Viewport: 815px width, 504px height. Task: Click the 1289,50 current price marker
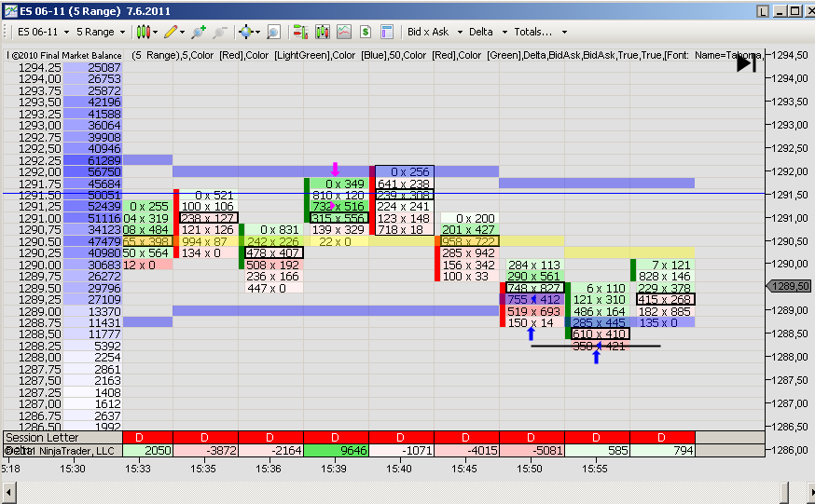[x=789, y=286]
